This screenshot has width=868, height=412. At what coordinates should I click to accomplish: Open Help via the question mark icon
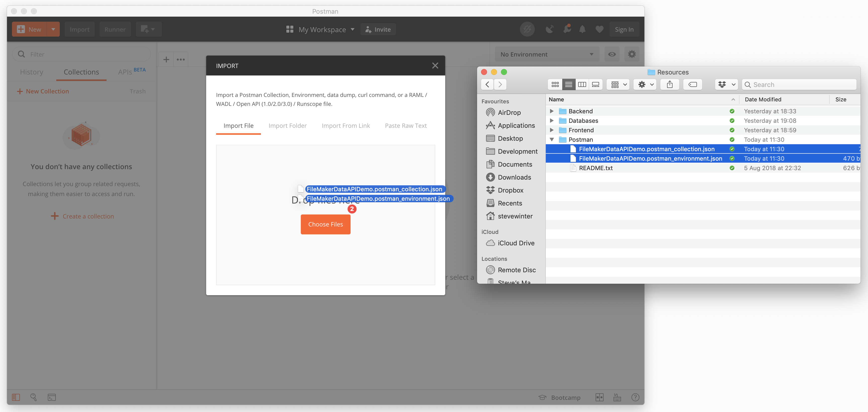pos(635,397)
